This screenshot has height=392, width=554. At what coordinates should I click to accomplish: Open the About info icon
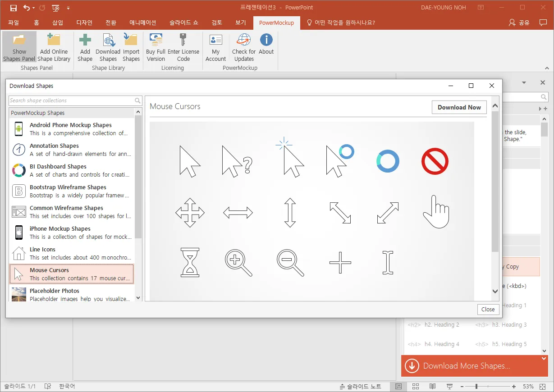pos(266,41)
